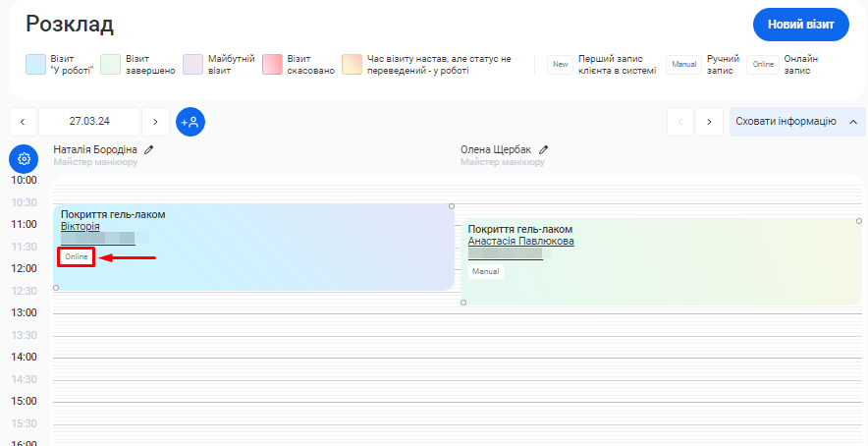
Task: Click the green "Візит завершено" legend swatch
Action: [x=111, y=65]
